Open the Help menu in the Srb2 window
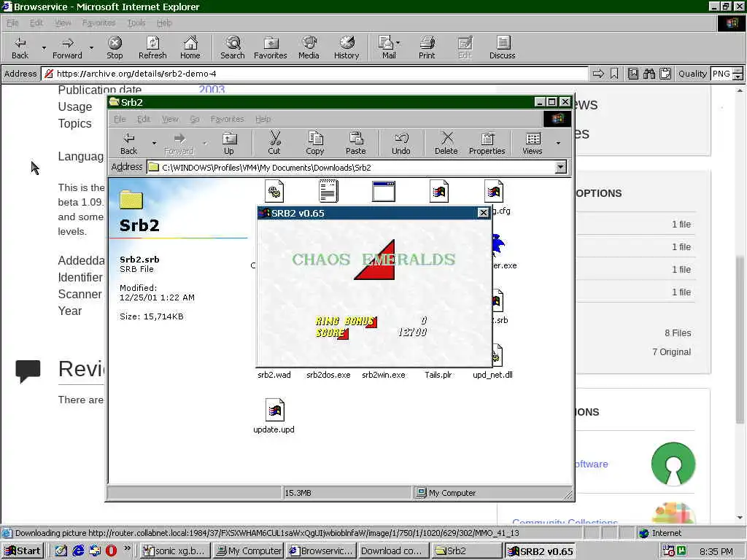 tap(263, 119)
